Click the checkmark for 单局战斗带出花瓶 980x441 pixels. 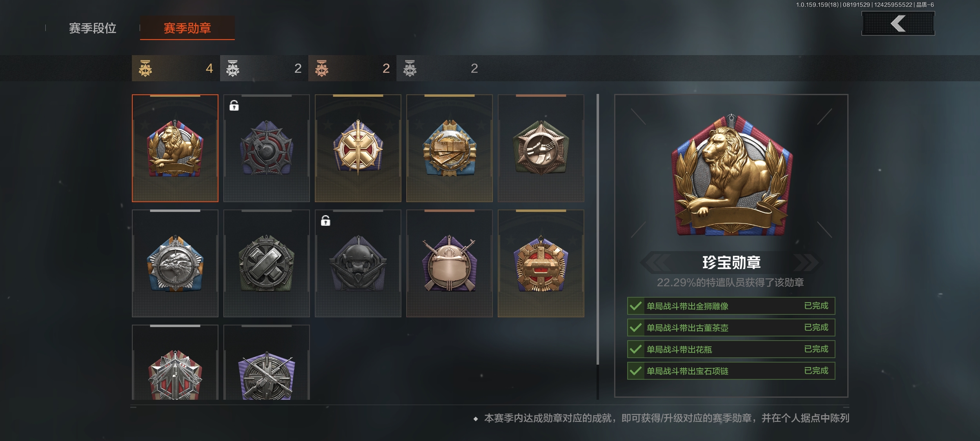point(635,349)
